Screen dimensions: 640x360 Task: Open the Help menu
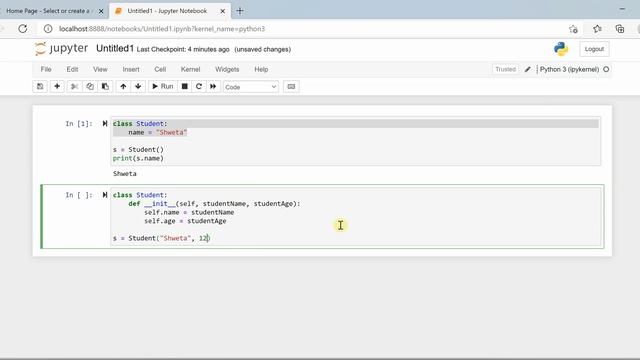261,69
